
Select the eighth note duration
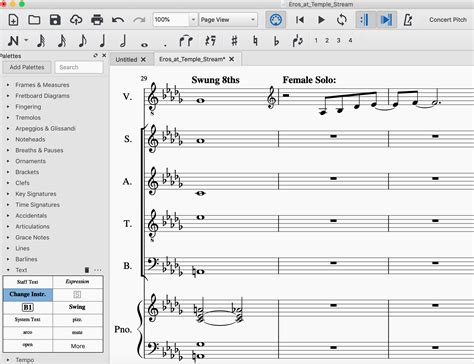coord(82,41)
